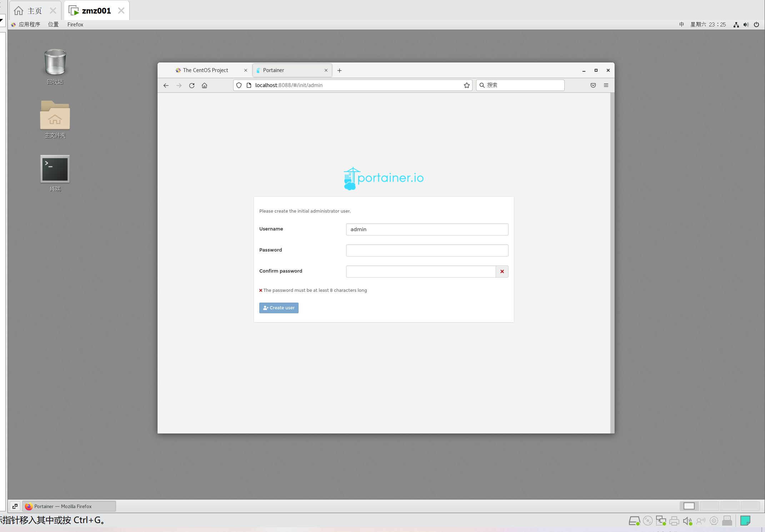Reload the Portainer page

(192, 85)
